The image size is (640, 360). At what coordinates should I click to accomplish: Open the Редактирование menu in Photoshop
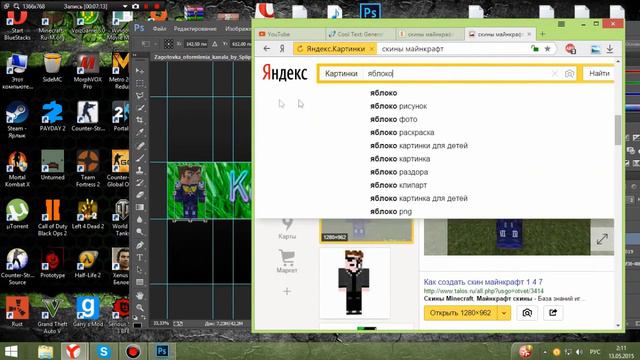coord(195,29)
